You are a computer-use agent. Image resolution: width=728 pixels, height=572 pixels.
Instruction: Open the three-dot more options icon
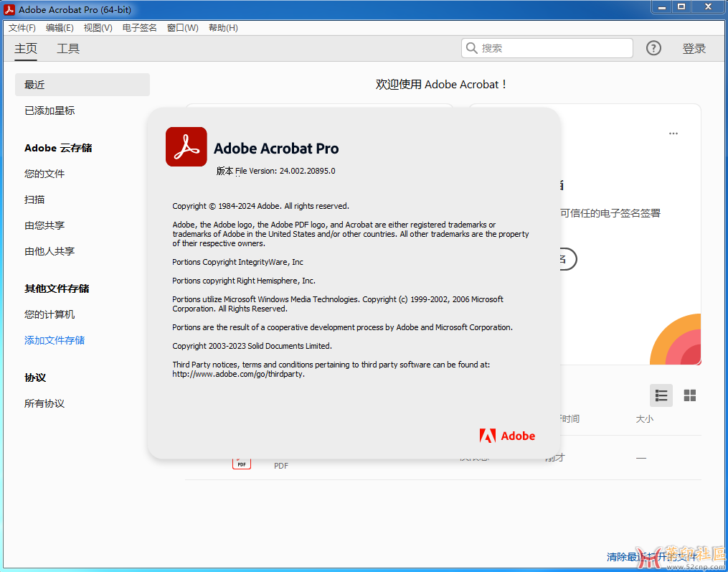673,133
